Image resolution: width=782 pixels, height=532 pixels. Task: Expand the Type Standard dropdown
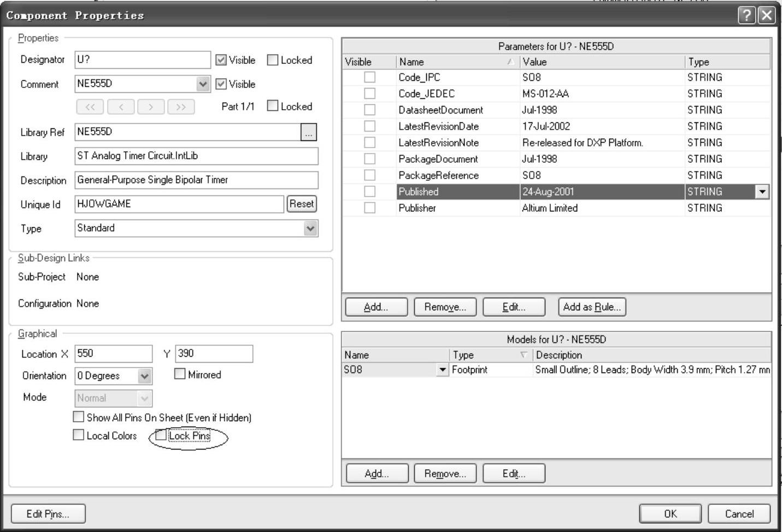click(310, 228)
